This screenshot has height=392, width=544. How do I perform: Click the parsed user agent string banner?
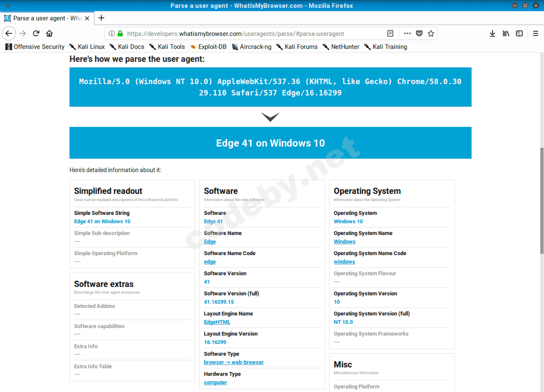(x=270, y=87)
